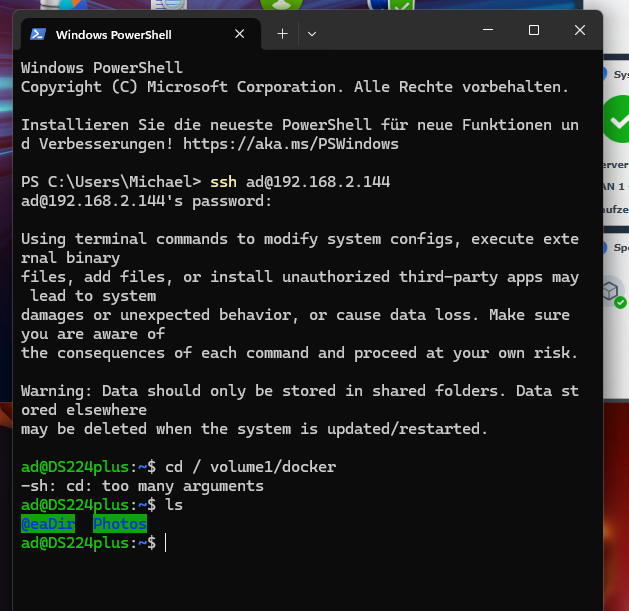The width and height of the screenshot is (629, 611).
Task: Click the 'ssh' command text
Action: tap(223, 182)
